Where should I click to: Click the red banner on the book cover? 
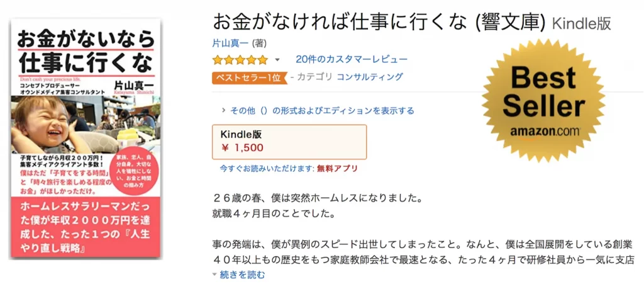pyautogui.click(x=86, y=228)
